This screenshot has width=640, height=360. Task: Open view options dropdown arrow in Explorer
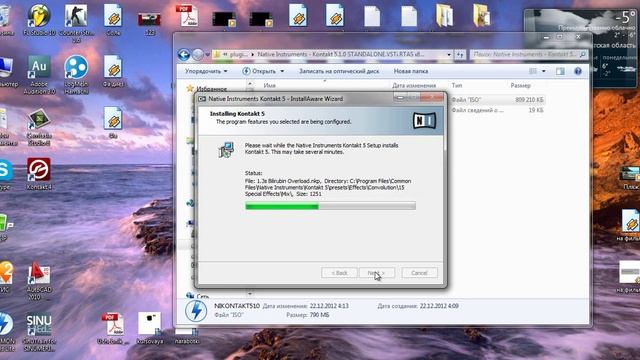point(544,71)
